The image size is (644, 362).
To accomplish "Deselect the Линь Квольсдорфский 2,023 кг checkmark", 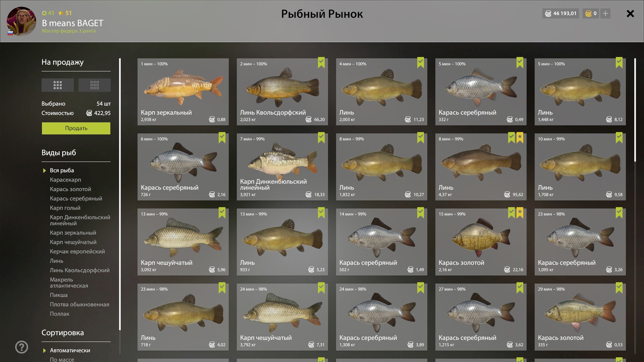I will pos(321,62).
